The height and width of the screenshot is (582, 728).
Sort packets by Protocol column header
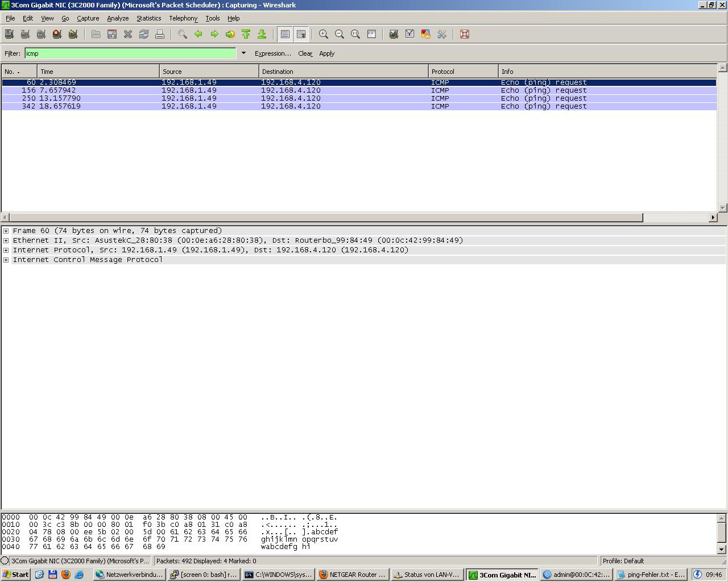click(x=464, y=72)
